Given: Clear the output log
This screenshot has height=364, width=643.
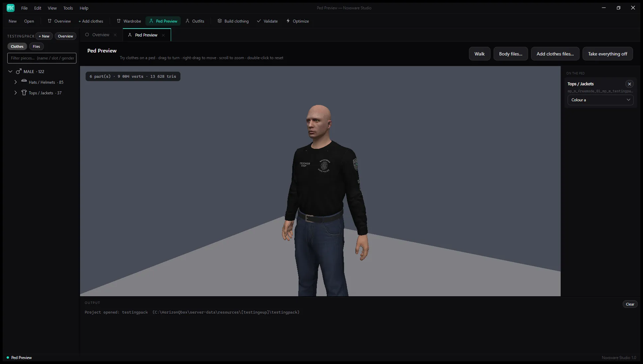Looking at the screenshot, I should 630,304.
